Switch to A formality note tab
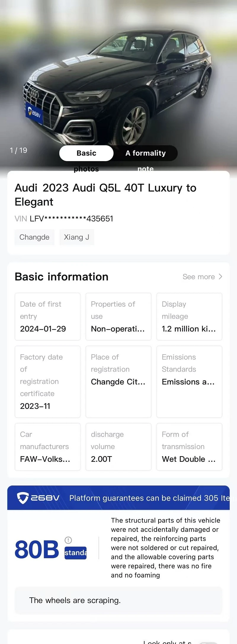The image size is (237, 644). (145, 153)
